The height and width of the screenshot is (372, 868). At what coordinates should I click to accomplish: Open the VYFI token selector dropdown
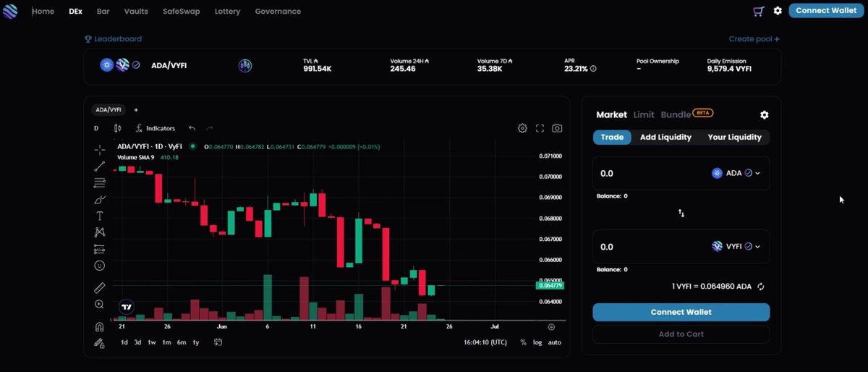(x=736, y=247)
